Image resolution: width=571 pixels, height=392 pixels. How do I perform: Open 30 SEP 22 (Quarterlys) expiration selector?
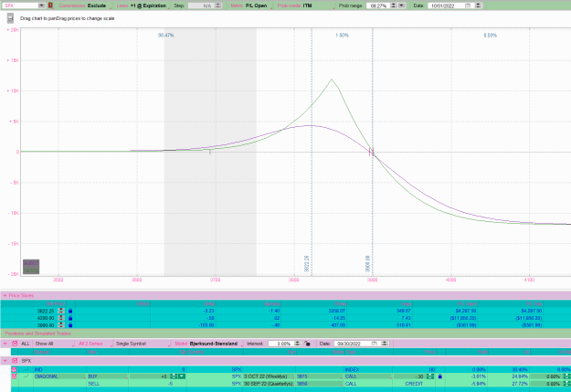268,384
